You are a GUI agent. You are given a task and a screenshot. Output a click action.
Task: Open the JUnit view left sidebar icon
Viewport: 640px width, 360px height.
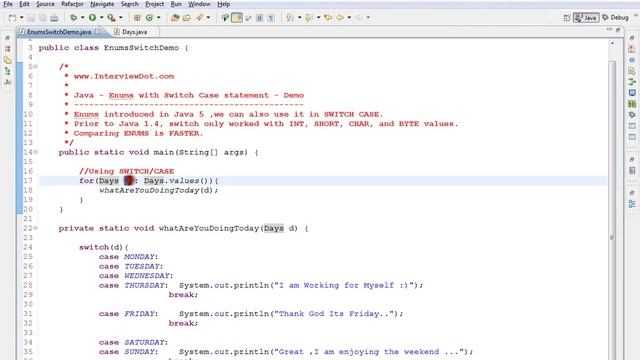click(x=7, y=82)
